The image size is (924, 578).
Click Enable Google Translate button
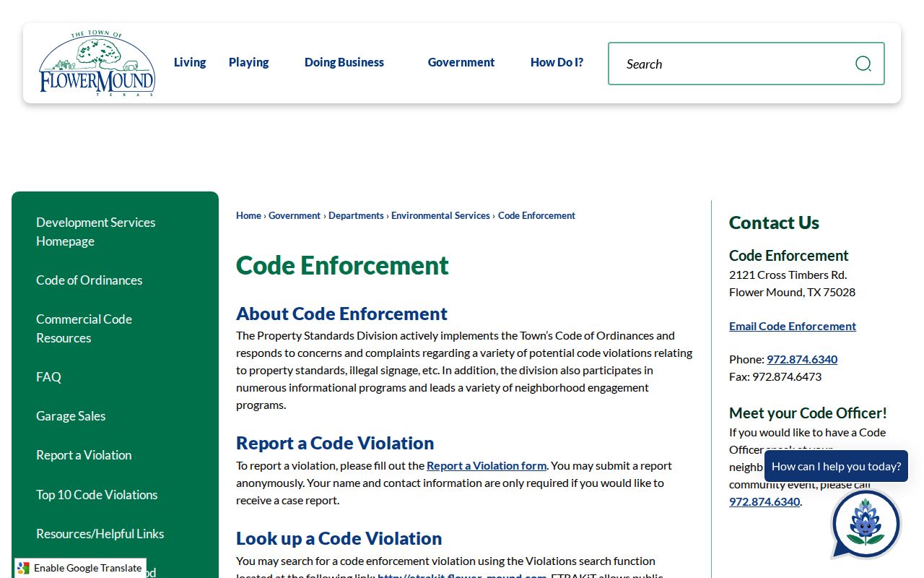click(x=80, y=568)
